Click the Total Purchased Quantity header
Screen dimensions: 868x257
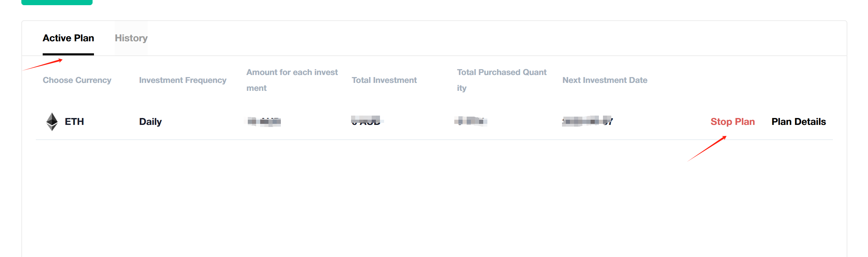tap(501, 80)
